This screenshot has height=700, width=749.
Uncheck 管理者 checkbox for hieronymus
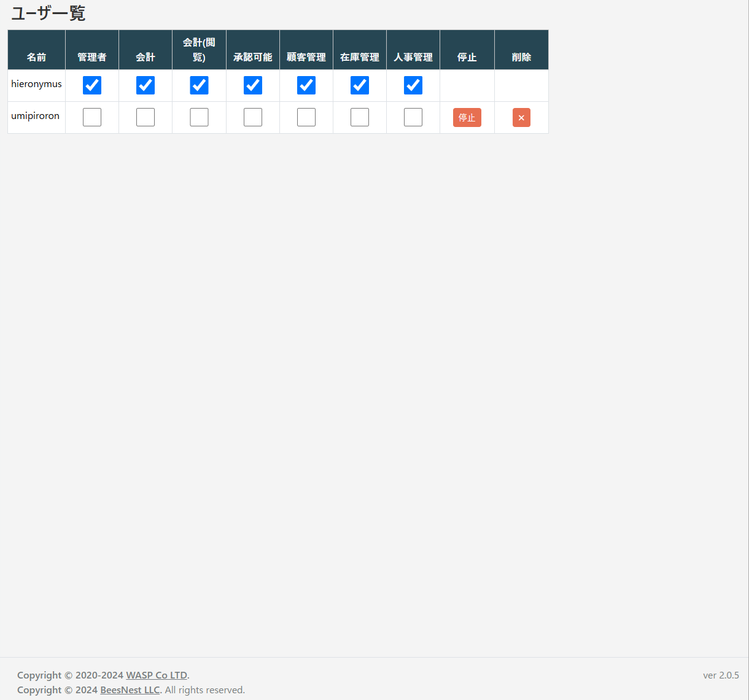click(x=92, y=85)
